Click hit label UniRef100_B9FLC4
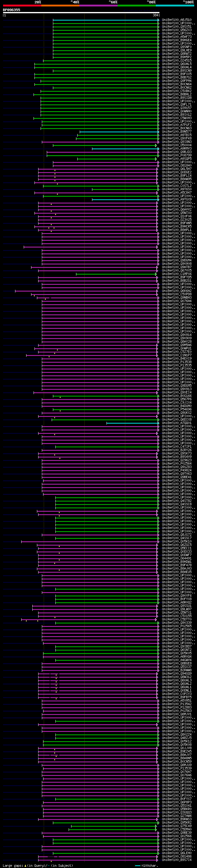 176,176
